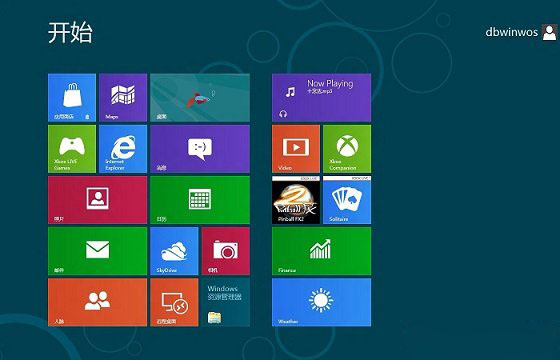Launch the Solitaire cards tile
560x360 pixels.
click(x=347, y=200)
